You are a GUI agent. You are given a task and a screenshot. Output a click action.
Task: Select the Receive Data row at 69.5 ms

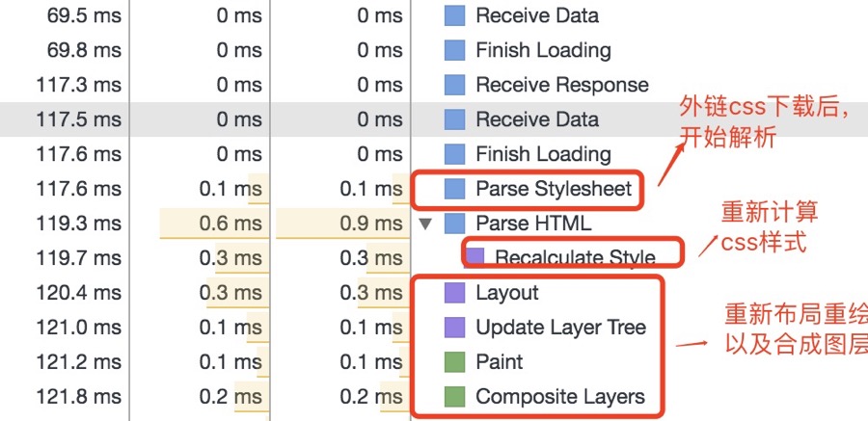(434, 16)
